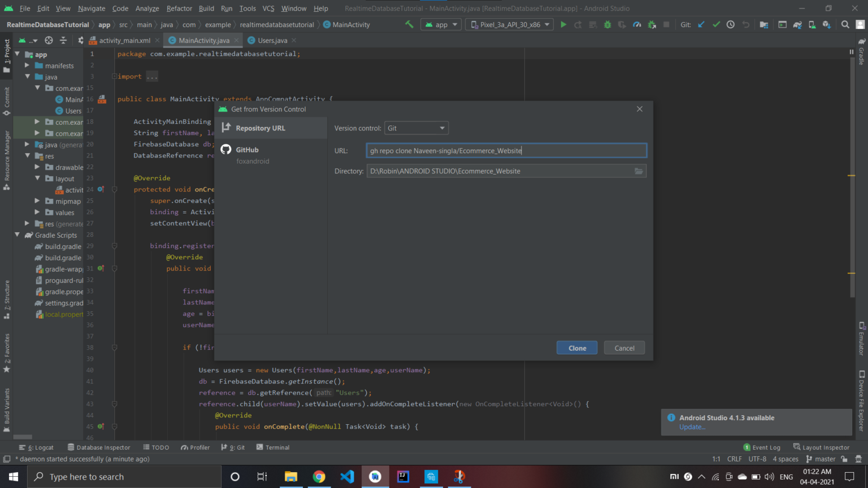Select Repository URL in dialog sidebar
The image size is (868, 488).
pos(271,128)
